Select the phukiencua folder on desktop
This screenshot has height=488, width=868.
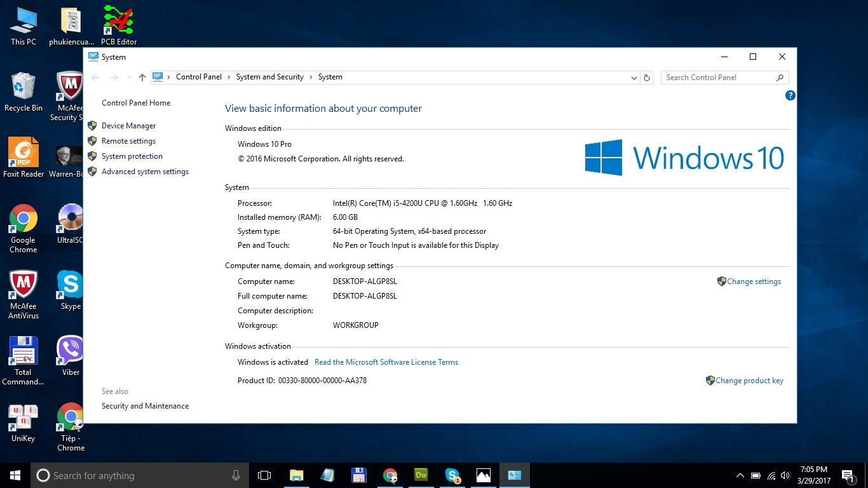tap(71, 27)
